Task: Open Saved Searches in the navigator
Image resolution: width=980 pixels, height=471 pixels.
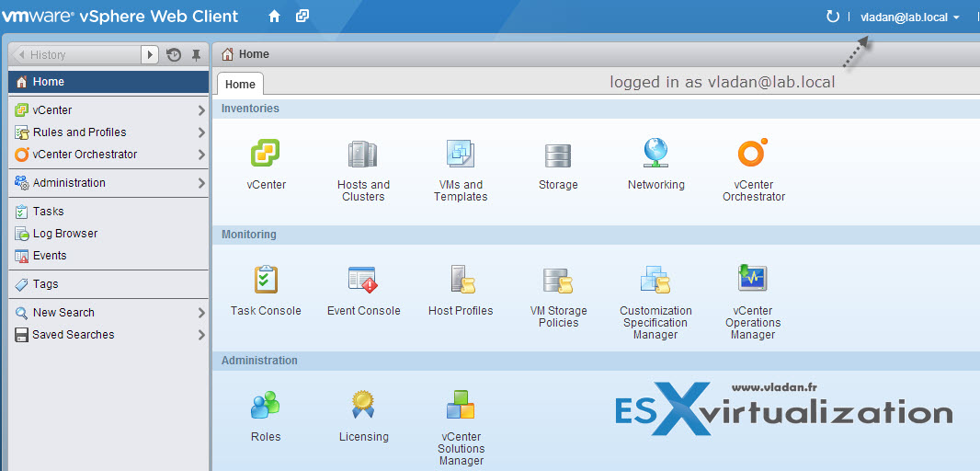Action: pos(108,335)
